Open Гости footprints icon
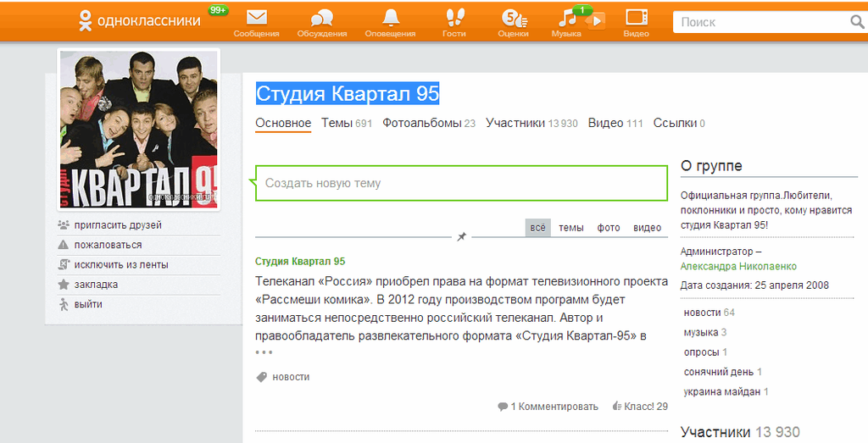This screenshot has height=443, width=868. [454, 18]
